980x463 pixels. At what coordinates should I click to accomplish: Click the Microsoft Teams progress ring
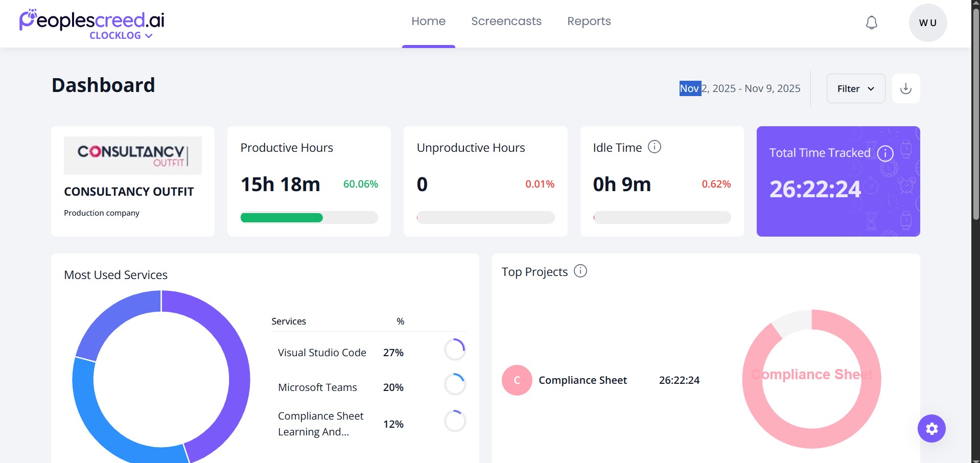pos(455,384)
